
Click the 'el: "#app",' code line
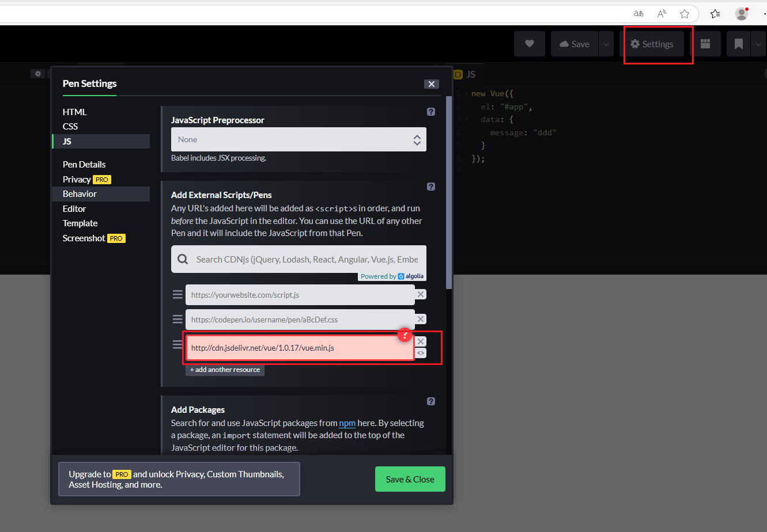[507, 107]
